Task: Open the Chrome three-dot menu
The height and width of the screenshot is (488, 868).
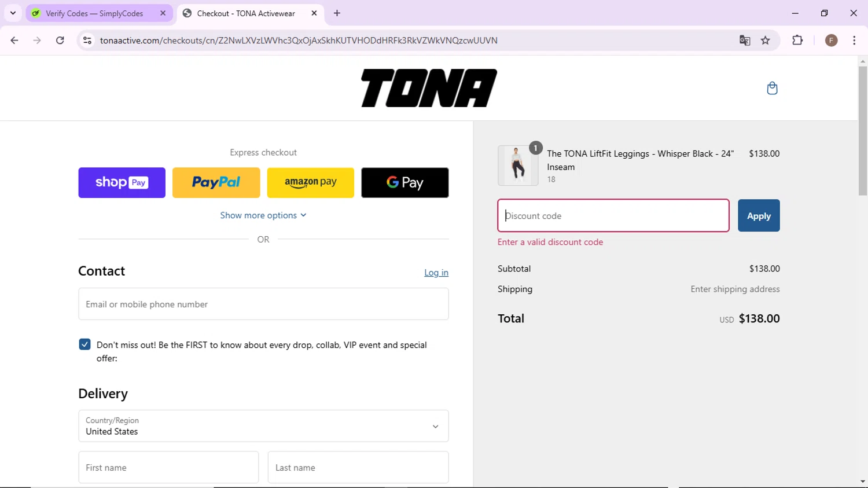Action: click(x=854, y=41)
